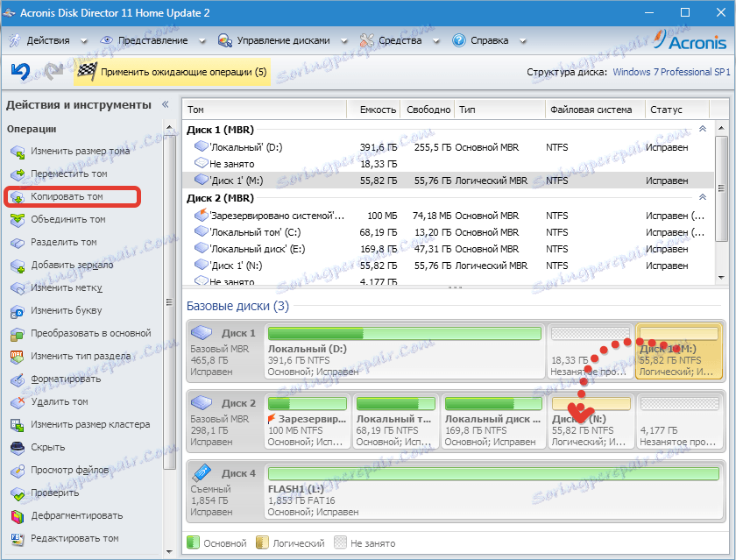The image size is (736, 560).
Task: Click the Добавить зеркало icon
Action: coord(18,266)
